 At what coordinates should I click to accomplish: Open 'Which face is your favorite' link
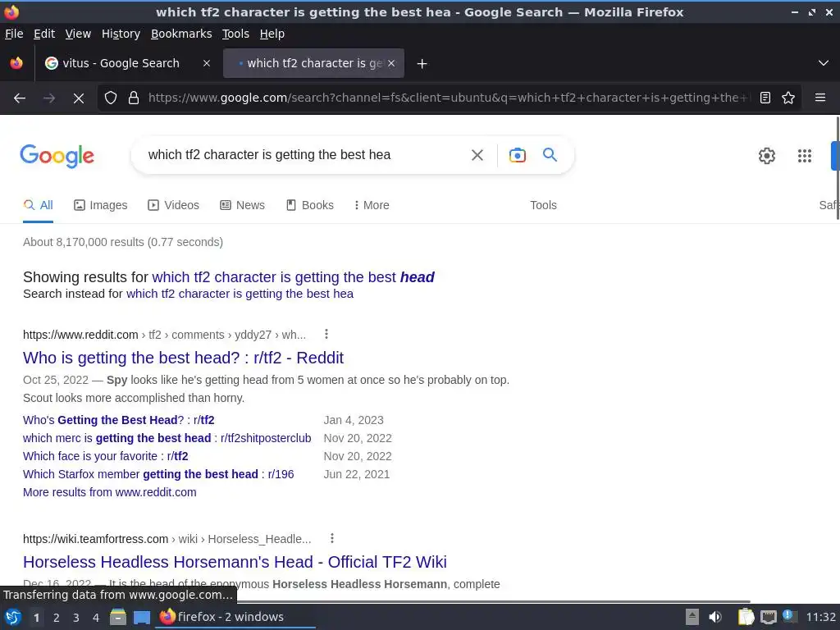tap(106, 456)
